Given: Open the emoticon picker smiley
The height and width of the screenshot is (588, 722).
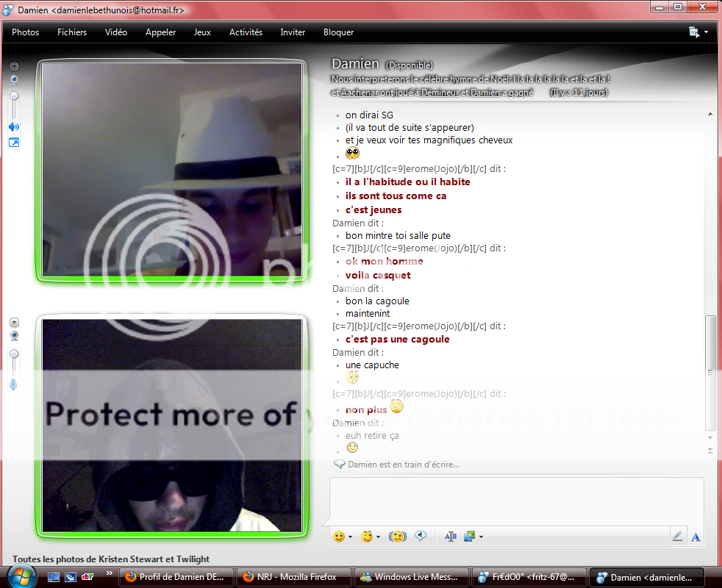Looking at the screenshot, I should point(339,537).
